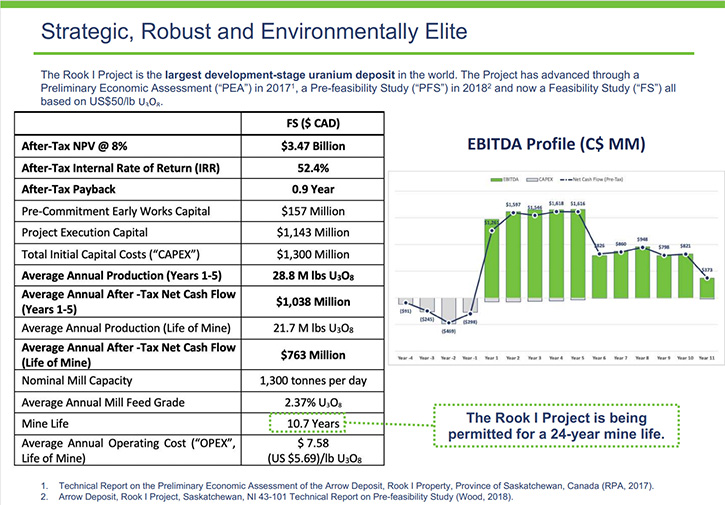Image resolution: width=725 pixels, height=505 pixels.
Task: Click 'Average Annual Operating Cost ("OPEX", Life of Mine)' label
Action: click(129, 450)
